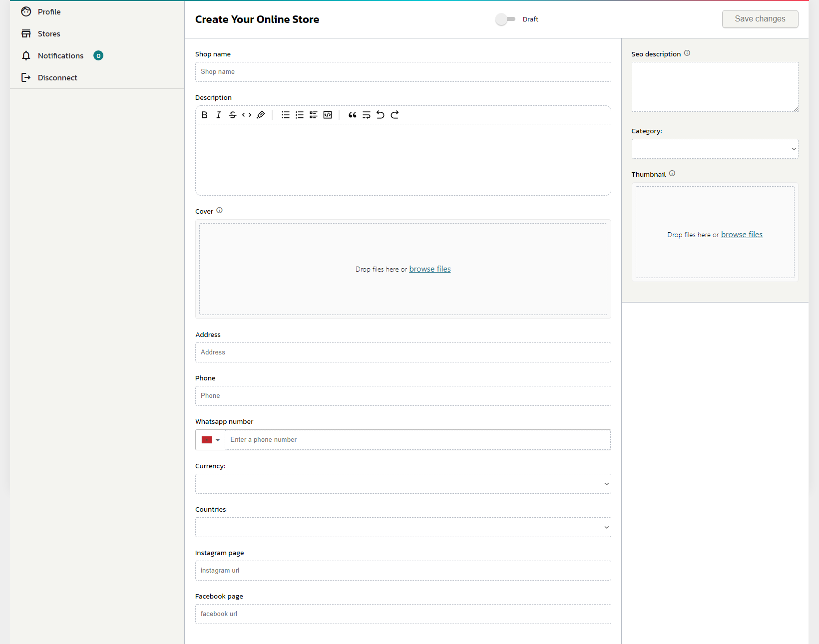Click the Stores shop icon
The image size is (819, 644).
pyautogui.click(x=26, y=33)
